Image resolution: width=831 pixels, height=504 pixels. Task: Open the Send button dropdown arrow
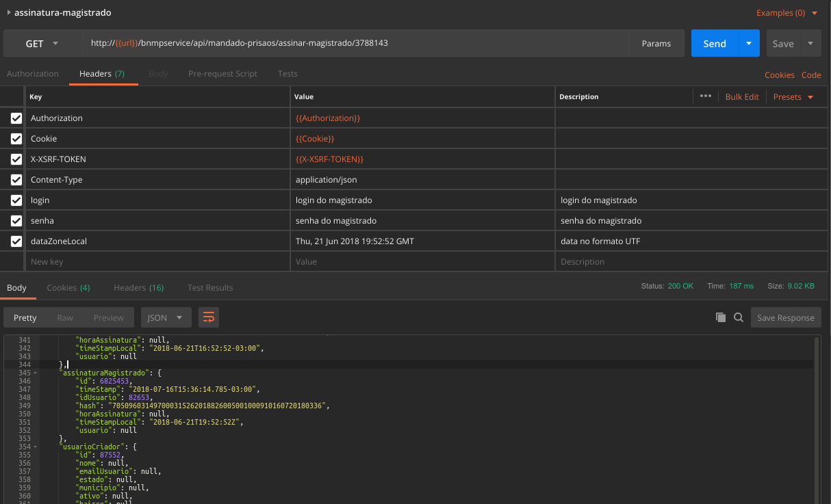(749, 43)
